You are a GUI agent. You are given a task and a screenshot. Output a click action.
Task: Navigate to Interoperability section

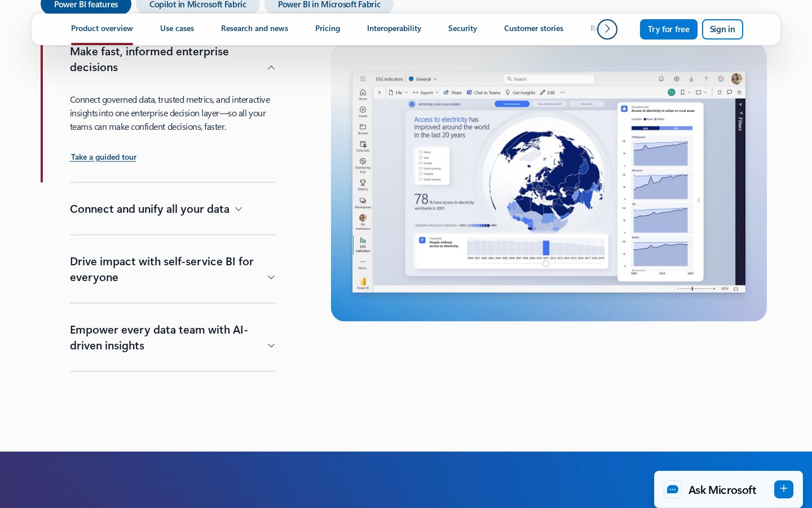click(x=394, y=29)
